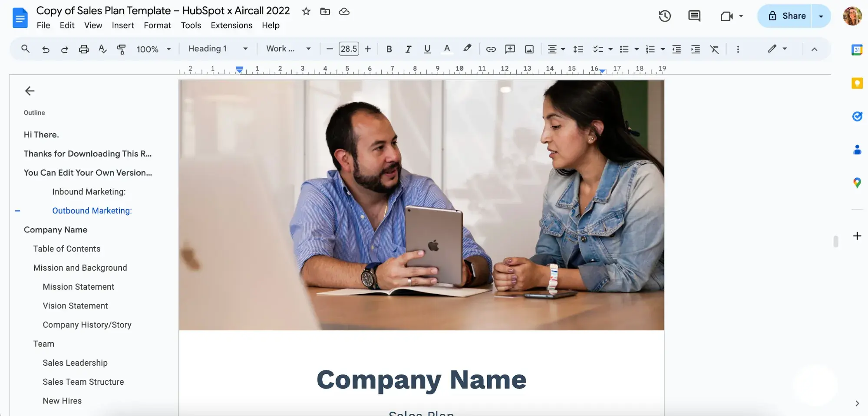This screenshot has width=868, height=416.
Task: Open the Help menu
Action: [x=271, y=25]
